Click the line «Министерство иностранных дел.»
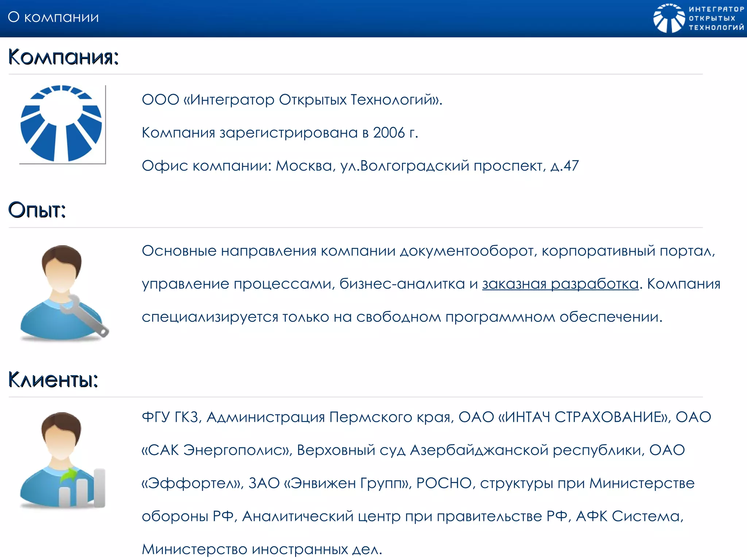The height and width of the screenshot is (560, 747). click(x=262, y=549)
